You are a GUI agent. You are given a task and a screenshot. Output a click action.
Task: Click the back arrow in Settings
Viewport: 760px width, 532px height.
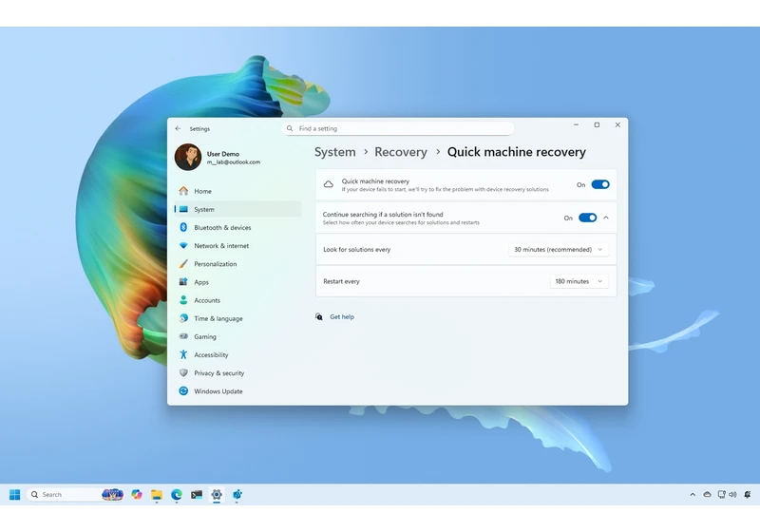pyautogui.click(x=178, y=128)
